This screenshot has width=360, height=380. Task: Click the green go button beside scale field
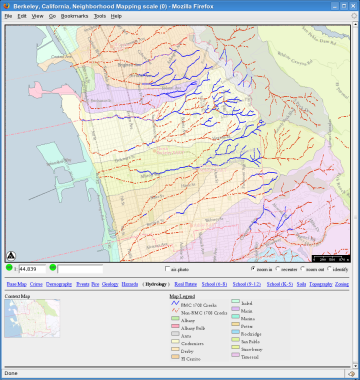click(x=9, y=267)
